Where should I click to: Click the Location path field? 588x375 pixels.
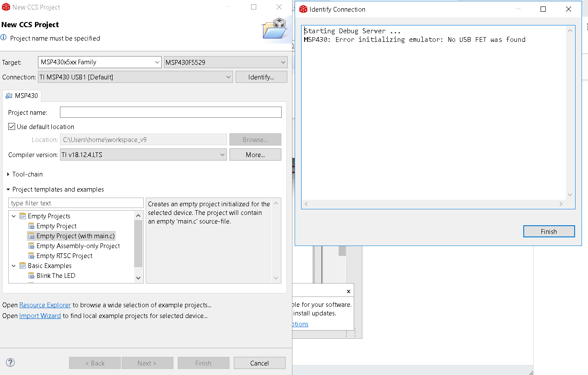click(143, 140)
